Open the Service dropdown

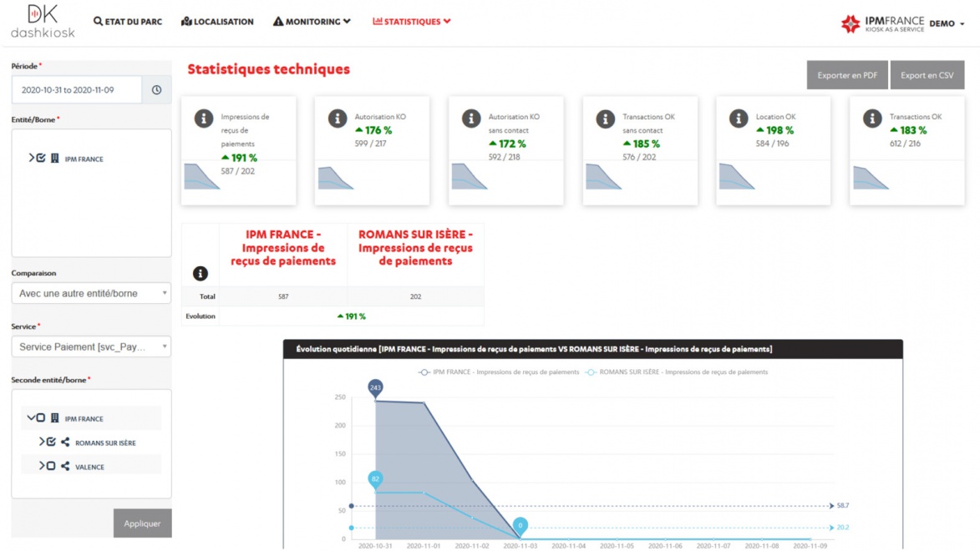(91, 346)
